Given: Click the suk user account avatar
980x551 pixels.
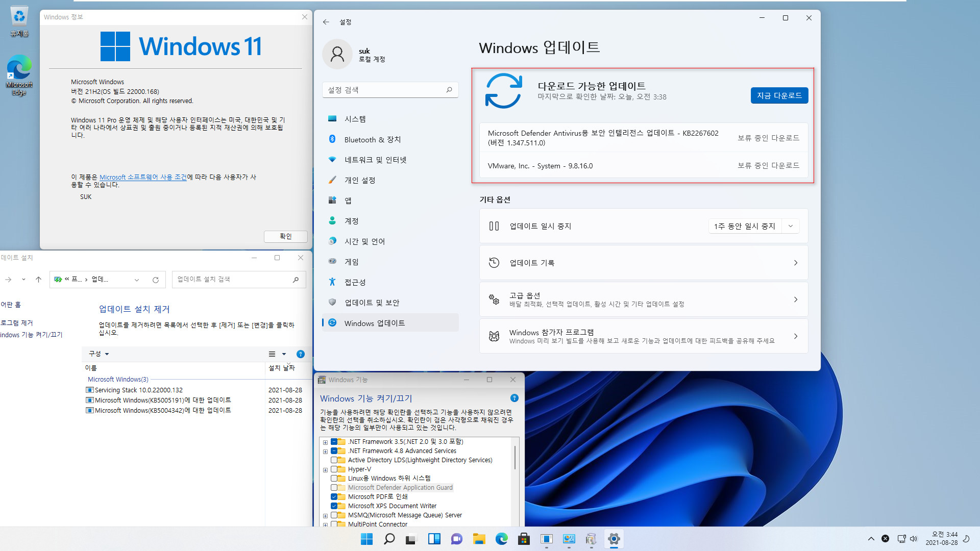Looking at the screenshot, I should click(x=337, y=54).
